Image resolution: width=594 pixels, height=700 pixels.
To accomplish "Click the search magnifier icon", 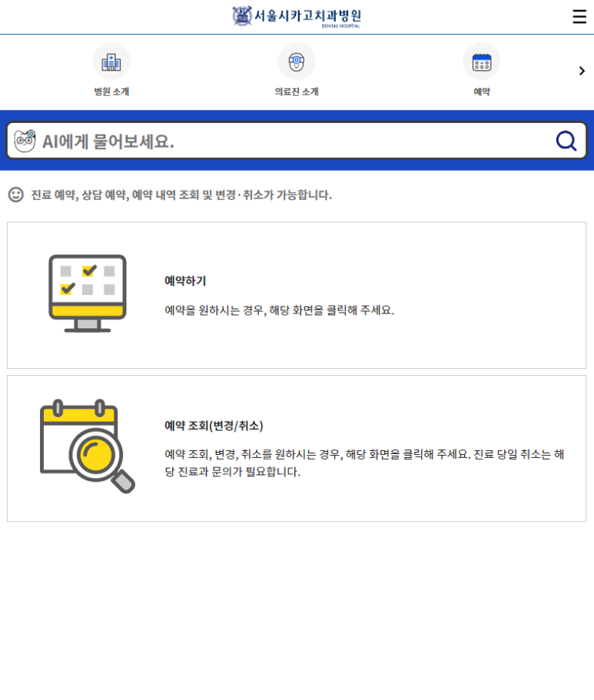I will click(566, 141).
